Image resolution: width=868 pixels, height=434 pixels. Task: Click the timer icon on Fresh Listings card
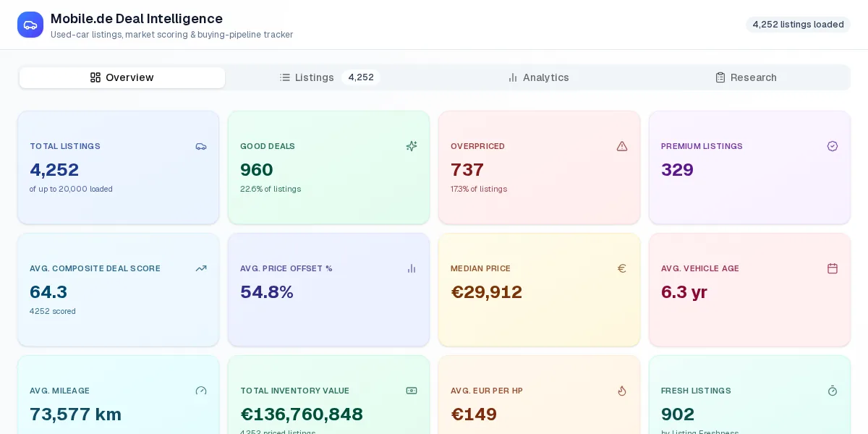(x=833, y=391)
